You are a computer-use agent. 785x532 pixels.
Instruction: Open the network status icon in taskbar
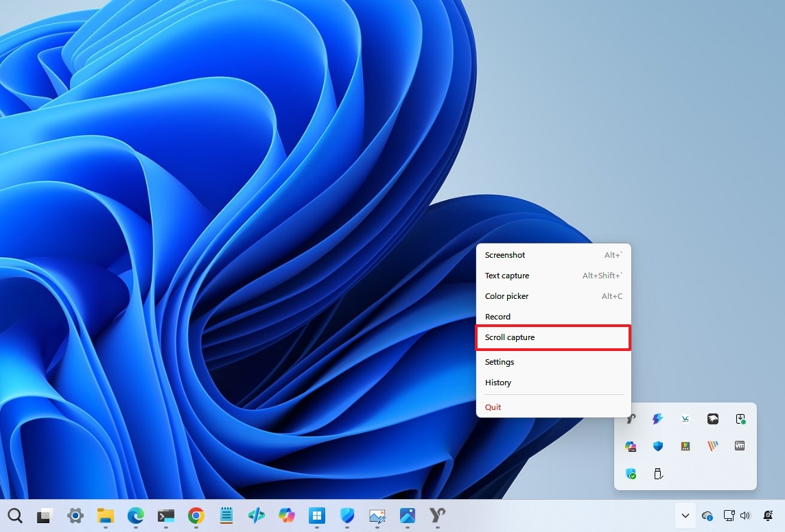[729, 516]
